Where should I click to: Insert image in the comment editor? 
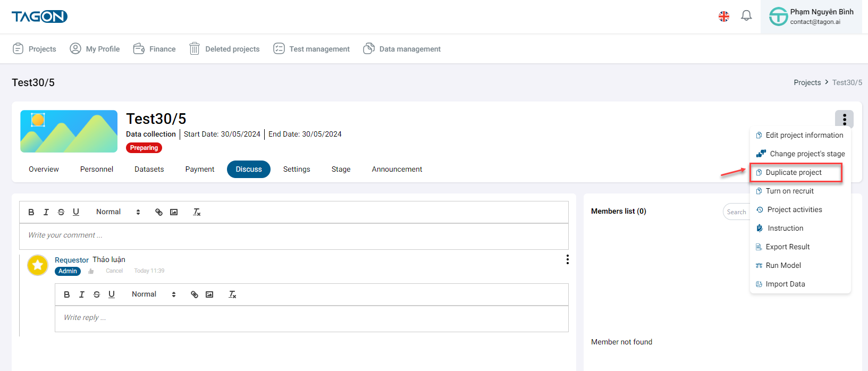174,212
